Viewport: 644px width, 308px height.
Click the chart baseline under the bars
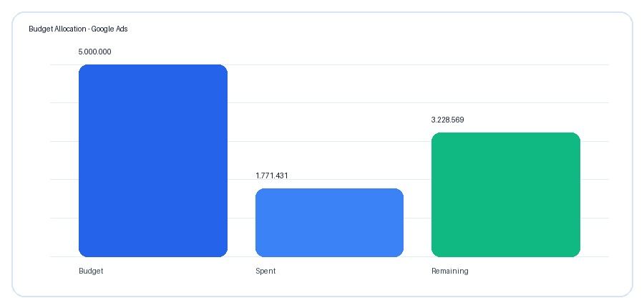pos(329,257)
